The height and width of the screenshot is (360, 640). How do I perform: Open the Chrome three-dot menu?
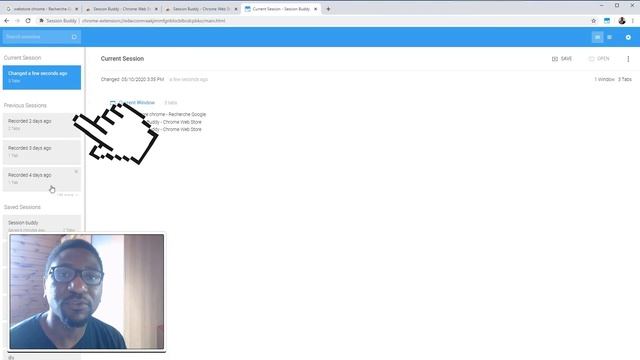(x=633, y=21)
